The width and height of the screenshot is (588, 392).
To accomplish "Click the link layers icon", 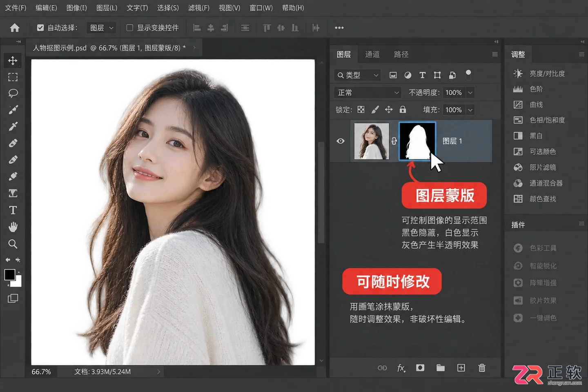I will click(382, 368).
